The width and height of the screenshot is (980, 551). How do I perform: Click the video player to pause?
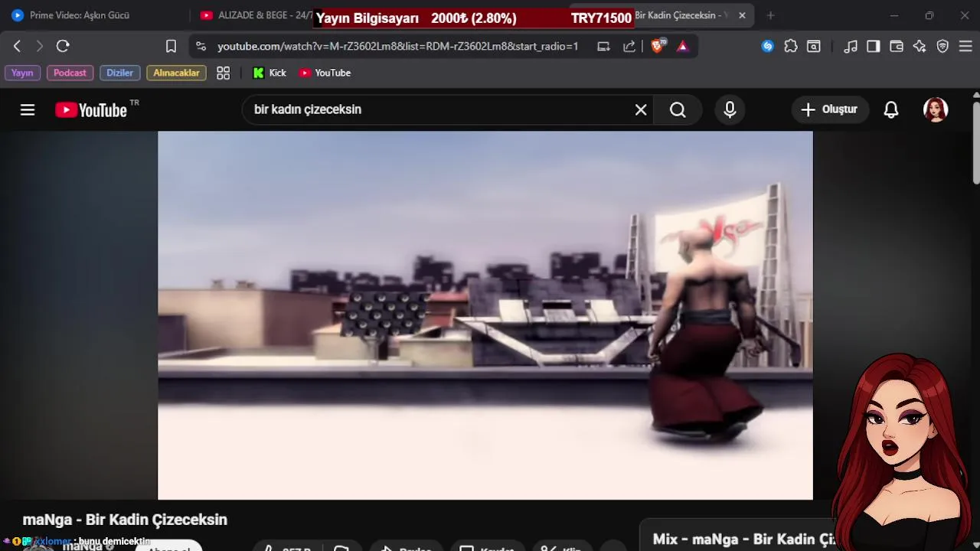485,315
